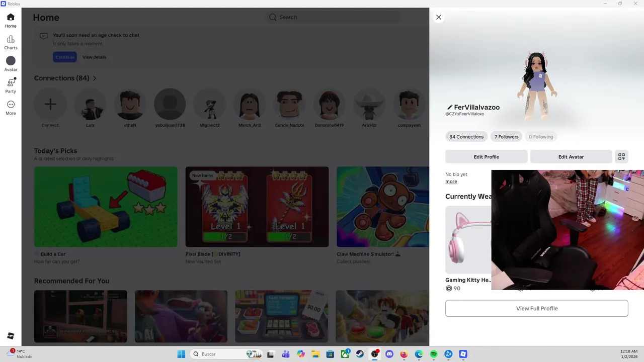The image size is (644, 362).
Task: Expand bio with the more link
Action: click(x=451, y=182)
